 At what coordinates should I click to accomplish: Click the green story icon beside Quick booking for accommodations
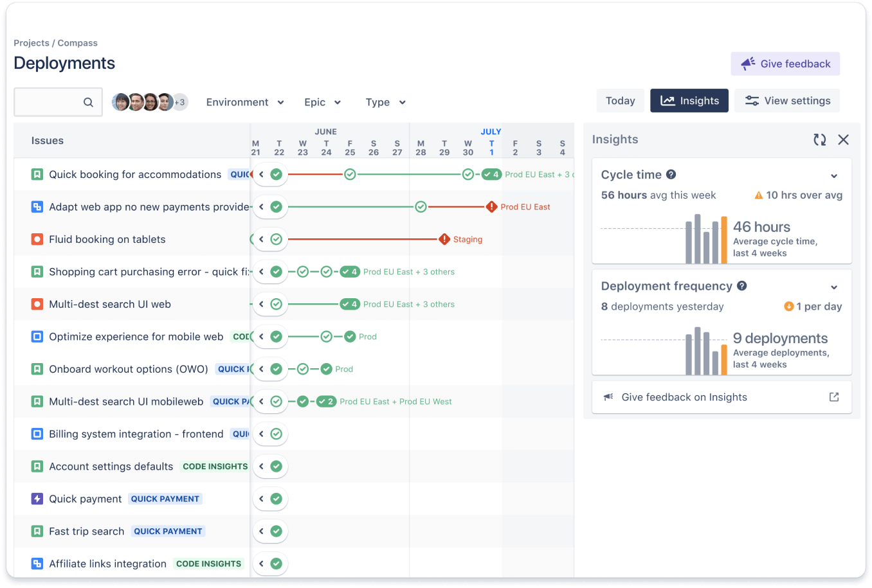tap(37, 174)
